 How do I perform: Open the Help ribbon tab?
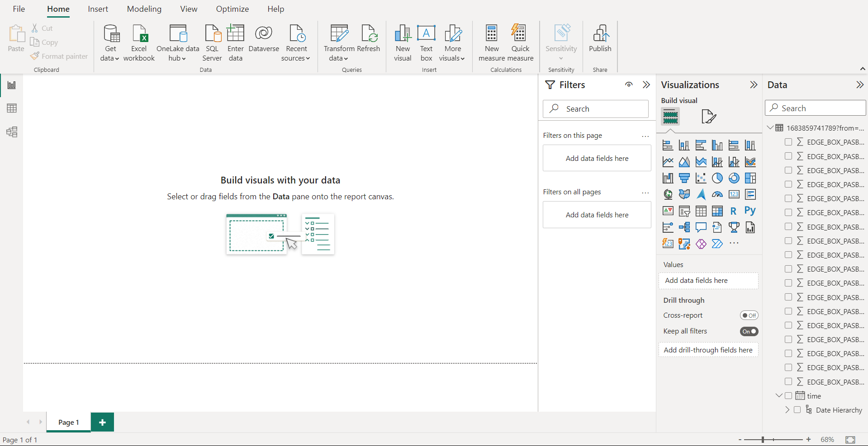pyautogui.click(x=276, y=9)
